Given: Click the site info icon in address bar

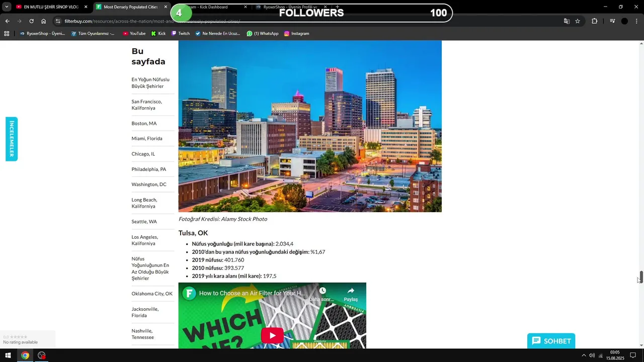Looking at the screenshot, I should pyautogui.click(x=58, y=21).
